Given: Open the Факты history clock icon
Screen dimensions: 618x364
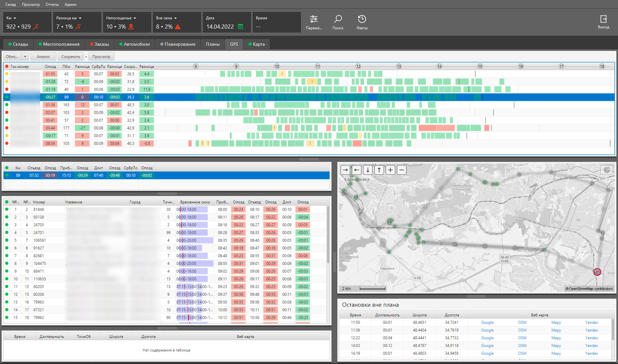Looking at the screenshot, I should 362,19.
